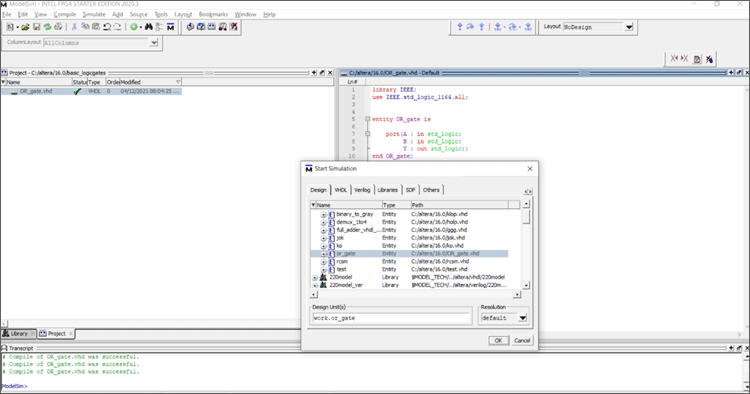Switch to SDF tab in Start Simulation
This screenshot has height=394, width=750.
[x=410, y=190]
